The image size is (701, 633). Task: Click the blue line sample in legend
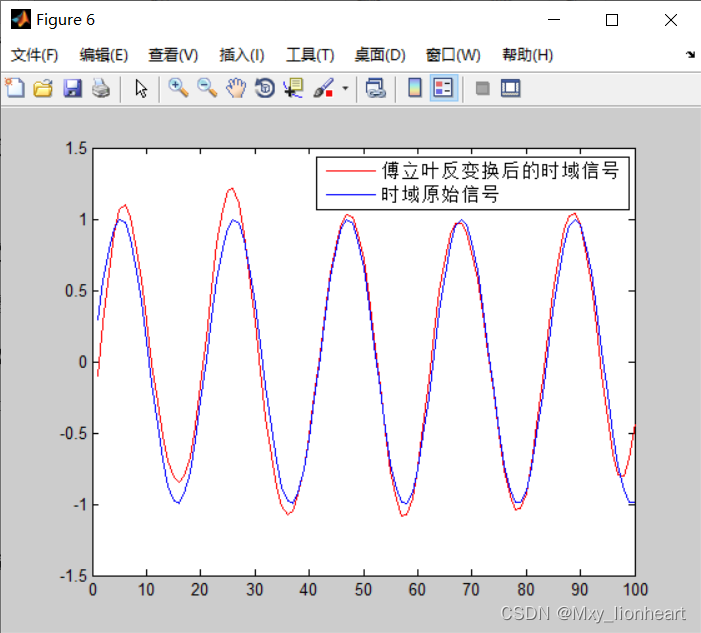pyautogui.click(x=350, y=194)
